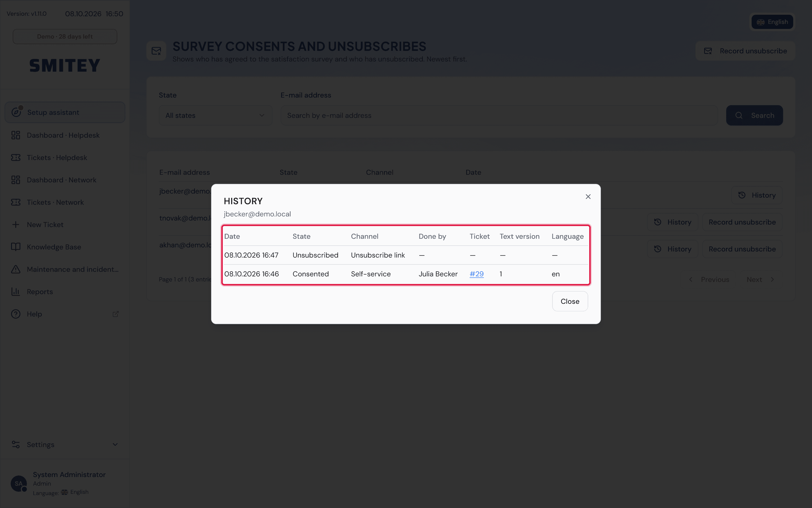The width and height of the screenshot is (812, 508).
Task: Select the Julia Becker cell in history
Action: tap(438, 274)
